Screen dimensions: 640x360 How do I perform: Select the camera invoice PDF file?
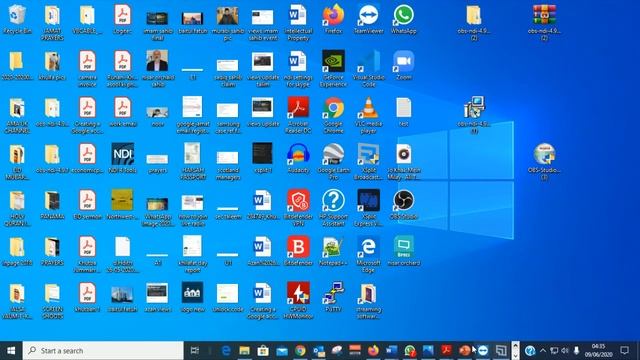87,68
